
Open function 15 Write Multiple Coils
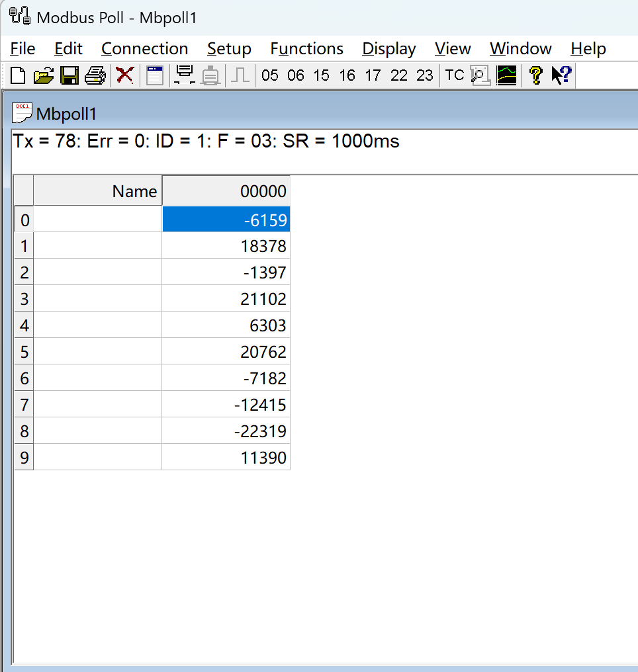click(x=322, y=75)
